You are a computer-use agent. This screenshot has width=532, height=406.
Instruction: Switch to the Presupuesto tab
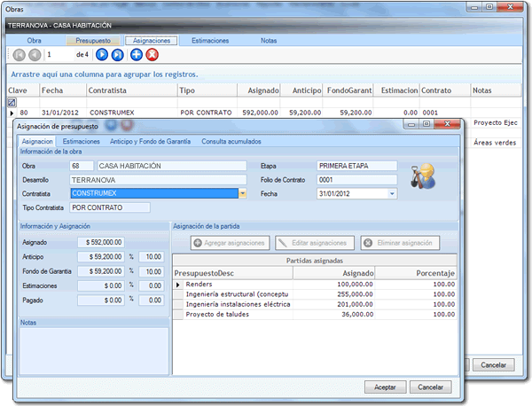[93, 41]
